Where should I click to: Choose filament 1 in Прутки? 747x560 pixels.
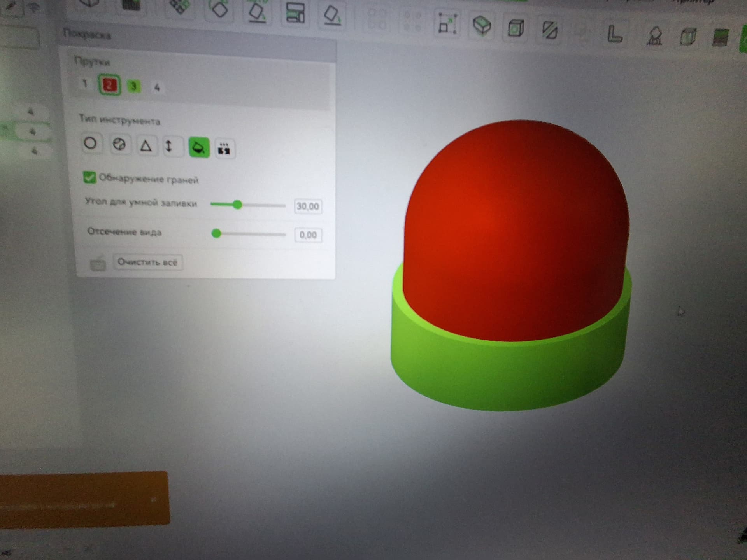(x=84, y=83)
